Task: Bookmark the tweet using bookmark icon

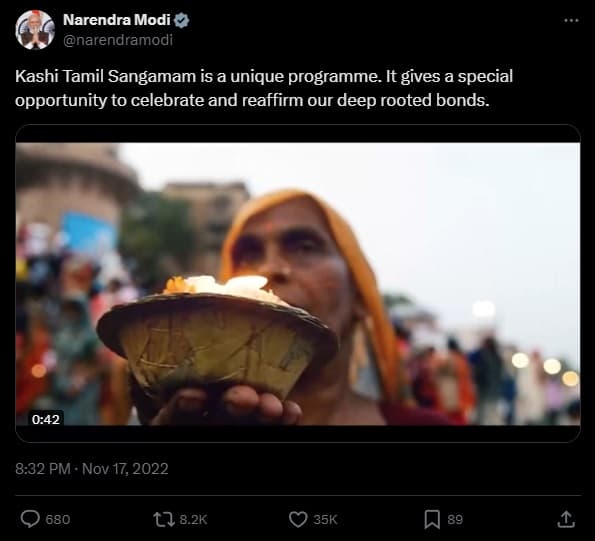Action: point(432,519)
